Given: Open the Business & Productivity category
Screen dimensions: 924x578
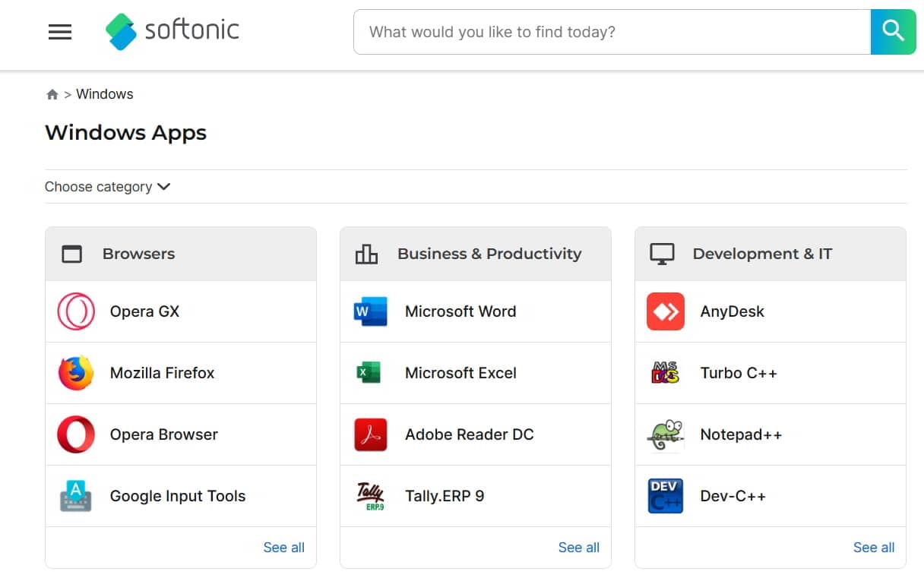Looking at the screenshot, I should tap(489, 254).
